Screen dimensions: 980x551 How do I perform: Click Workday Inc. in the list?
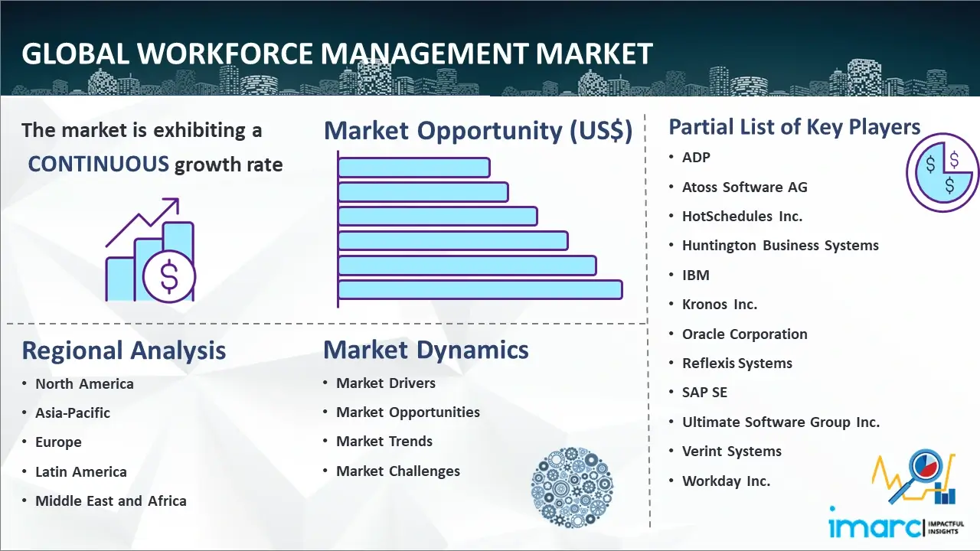point(726,481)
